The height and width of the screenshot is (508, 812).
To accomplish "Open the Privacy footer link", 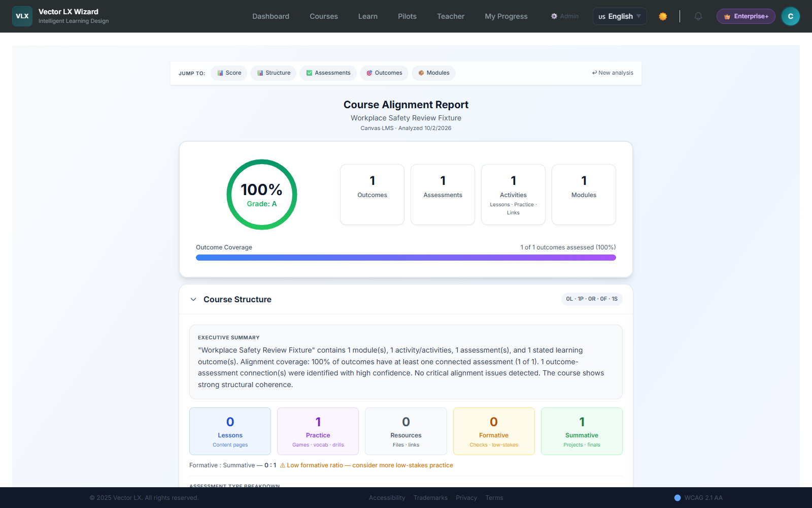I will tap(466, 498).
